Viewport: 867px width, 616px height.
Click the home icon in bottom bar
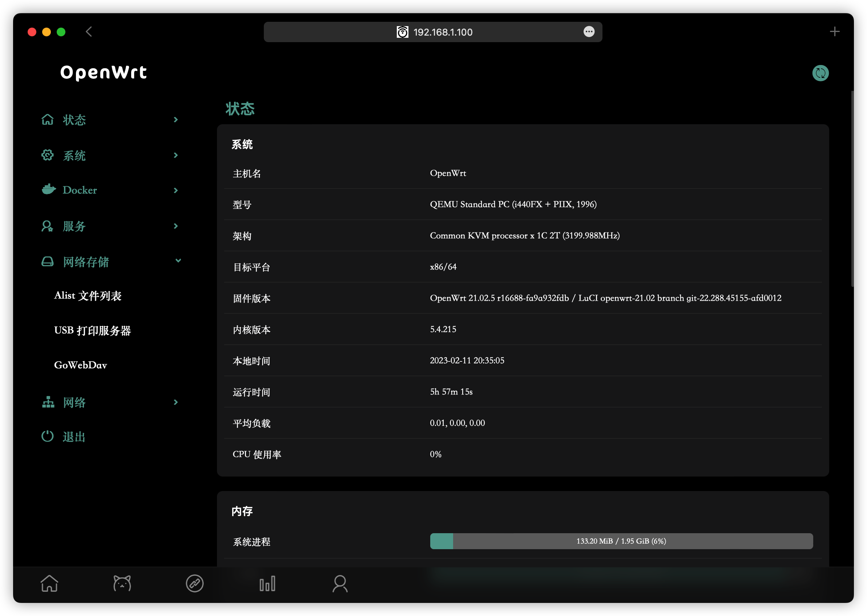(x=49, y=583)
